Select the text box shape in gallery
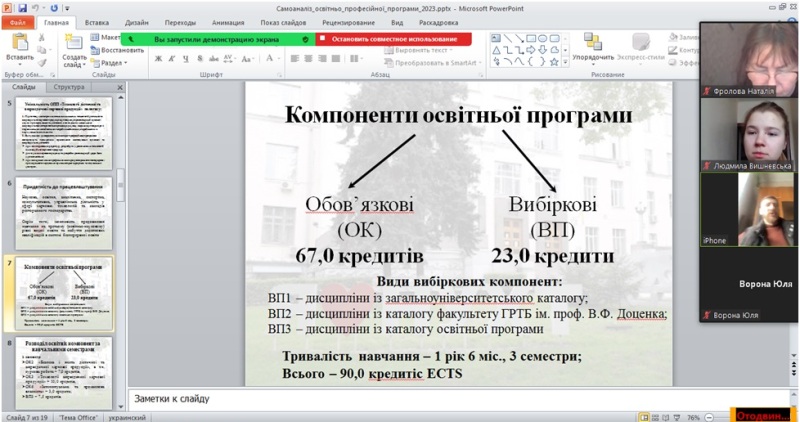The height and width of the screenshot is (422, 800). tap(496, 38)
